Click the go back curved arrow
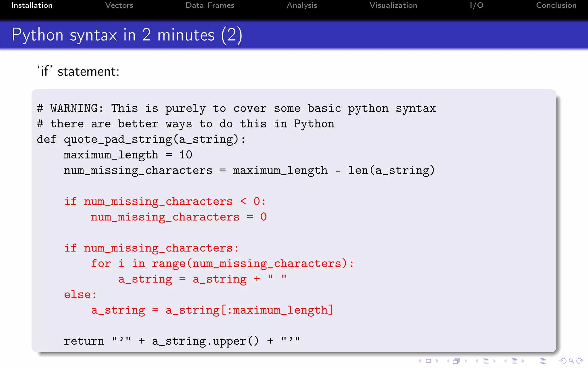Screen dimensions: 588x368 point(563,361)
